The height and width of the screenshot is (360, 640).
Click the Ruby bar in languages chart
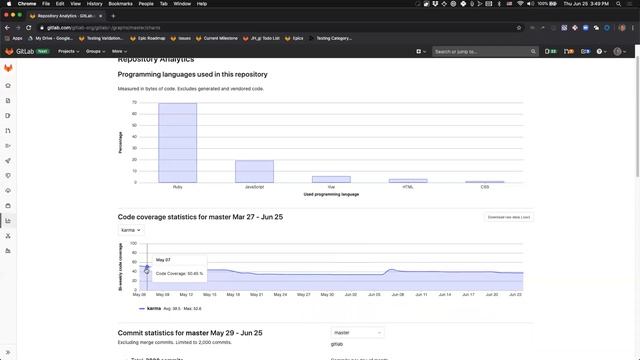[178, 143]
